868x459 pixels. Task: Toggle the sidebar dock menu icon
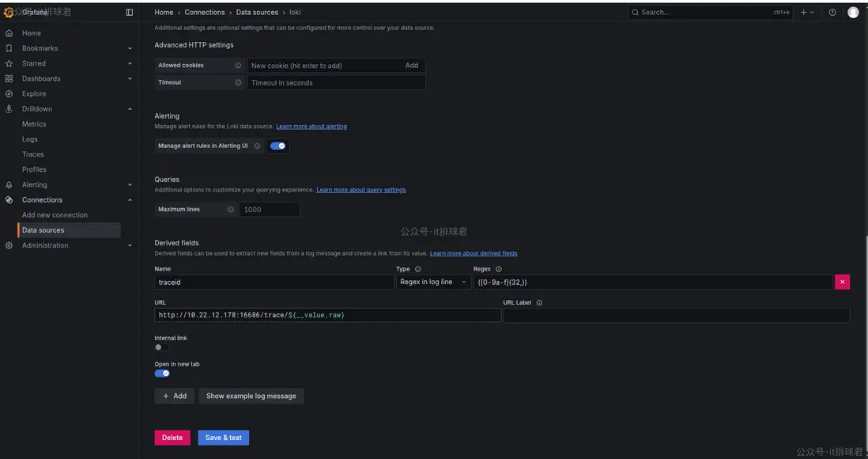[x=130, y=12]
